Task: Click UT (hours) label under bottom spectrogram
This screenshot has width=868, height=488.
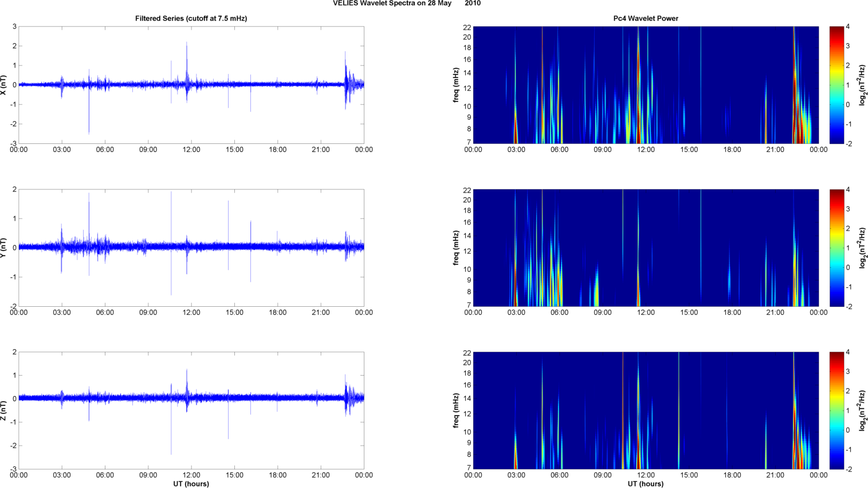Action: click(x=645, y=483)
